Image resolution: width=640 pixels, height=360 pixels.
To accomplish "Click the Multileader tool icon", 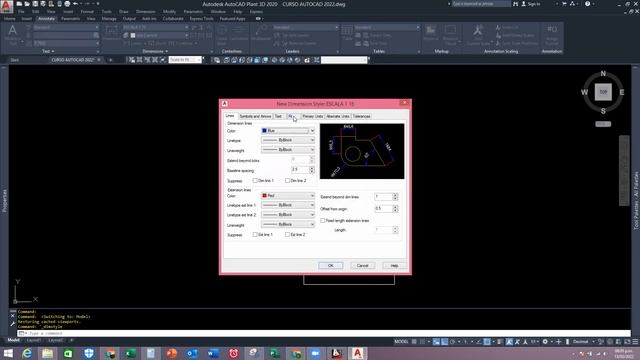I will [261, 30].
